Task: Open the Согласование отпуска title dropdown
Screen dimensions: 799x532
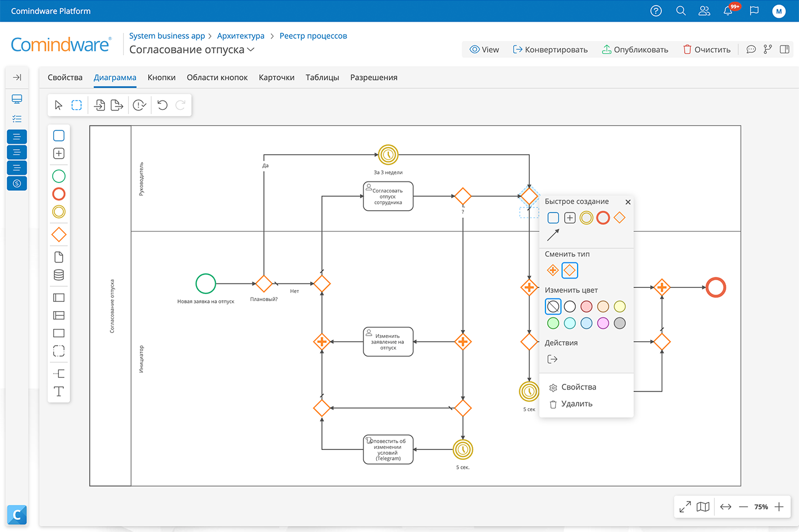Action: coord(251,49)
